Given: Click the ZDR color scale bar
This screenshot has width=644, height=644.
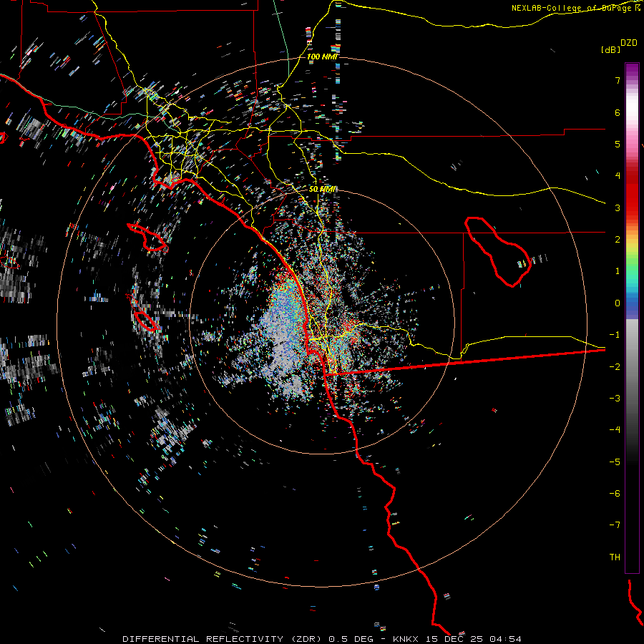Looking at the screenshot, I should coord(632,318).
